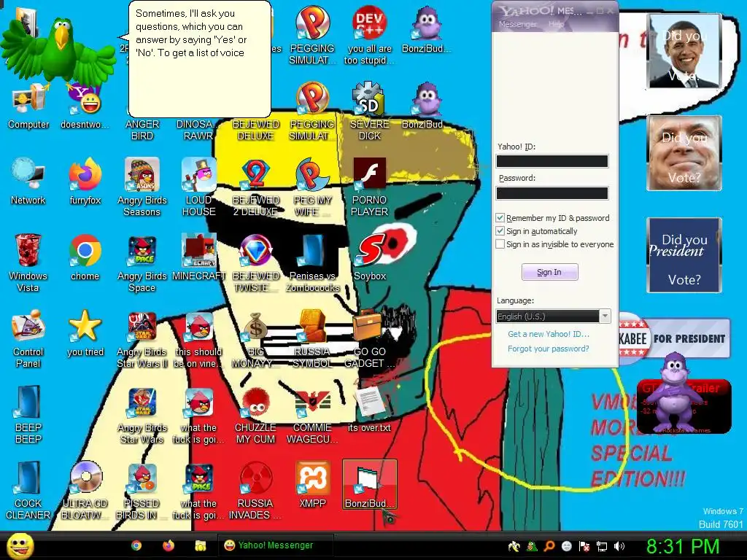Select the MINECRAFT desktop icon

pyautogui.click(x=198, y=257)
